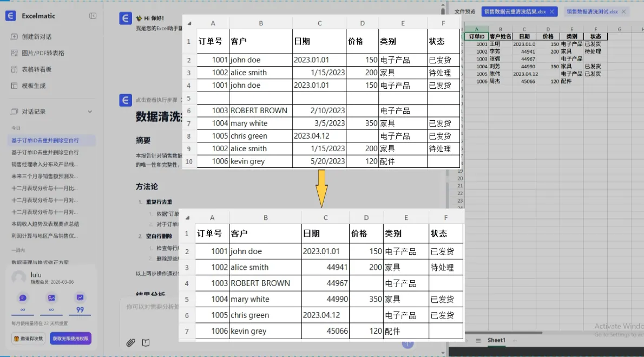Click the 邀请得次数 button

(29, 339)
